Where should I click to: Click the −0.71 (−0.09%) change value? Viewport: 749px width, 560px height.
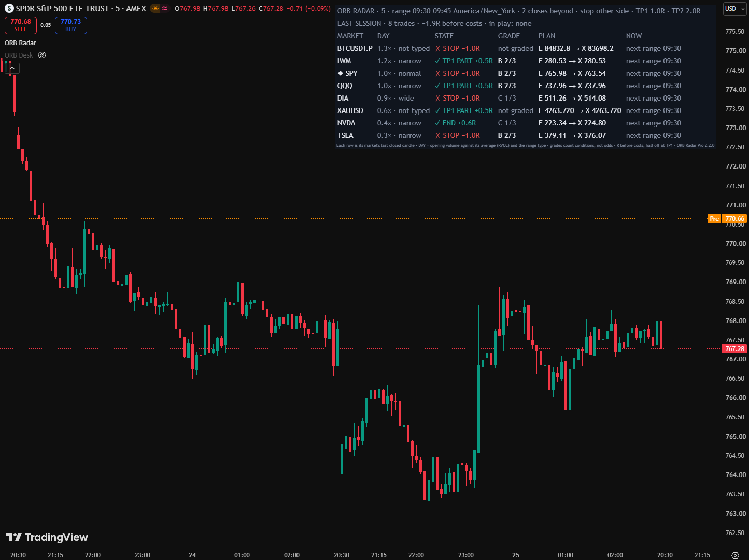coord(309,9)
